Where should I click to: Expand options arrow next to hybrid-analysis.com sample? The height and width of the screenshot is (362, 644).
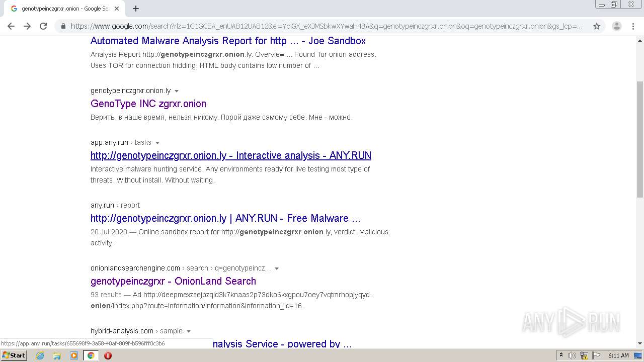189,331
